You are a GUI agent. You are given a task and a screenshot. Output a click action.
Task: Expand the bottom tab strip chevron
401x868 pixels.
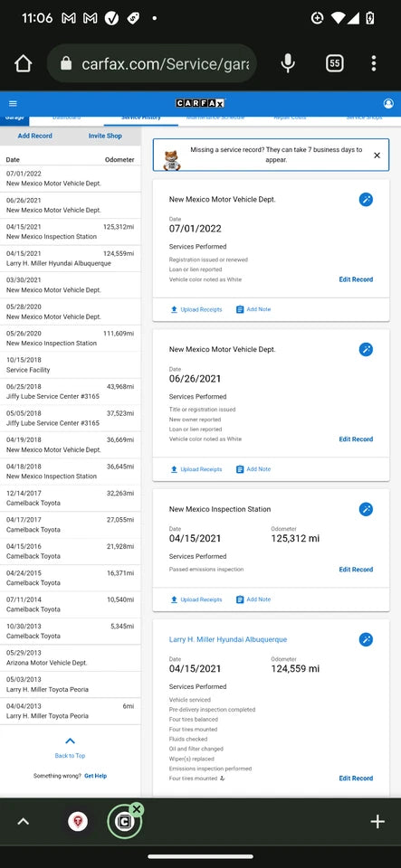tap(24, 822)
